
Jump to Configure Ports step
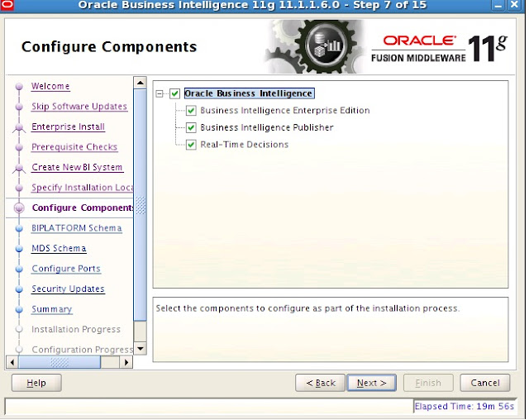pyautogui.click(x=66, y=269)
